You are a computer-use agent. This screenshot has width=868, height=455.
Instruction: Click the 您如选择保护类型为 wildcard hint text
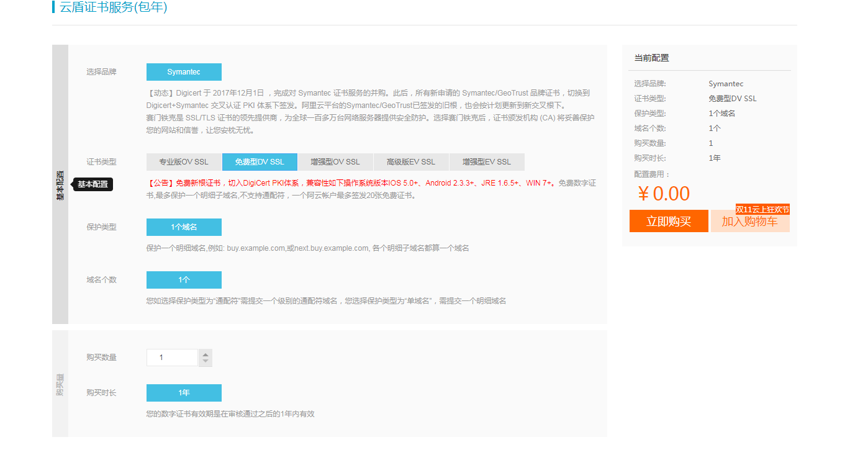click(x=326, y=301)
